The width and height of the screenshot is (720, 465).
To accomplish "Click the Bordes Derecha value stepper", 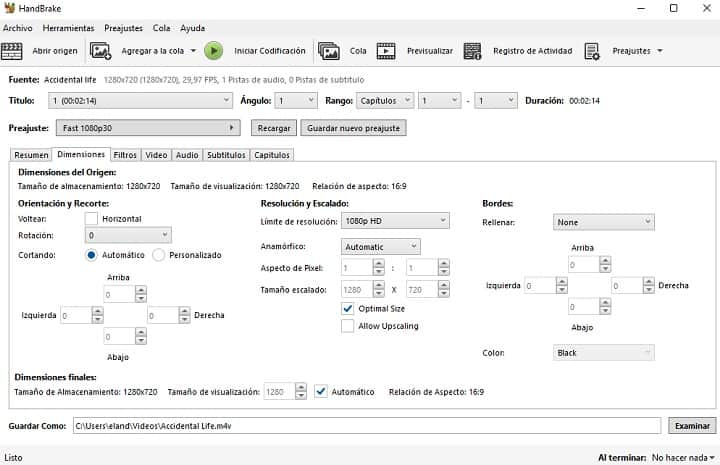I will [633, 286].
